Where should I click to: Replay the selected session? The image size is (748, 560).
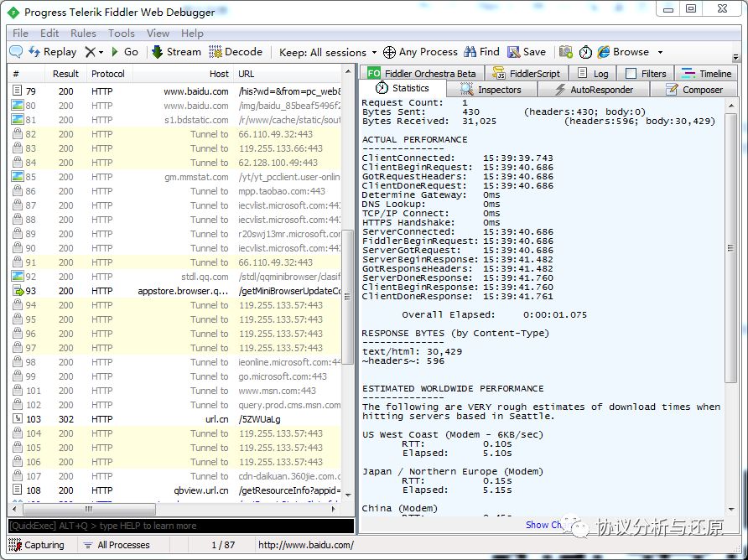(x=53, y=51)
